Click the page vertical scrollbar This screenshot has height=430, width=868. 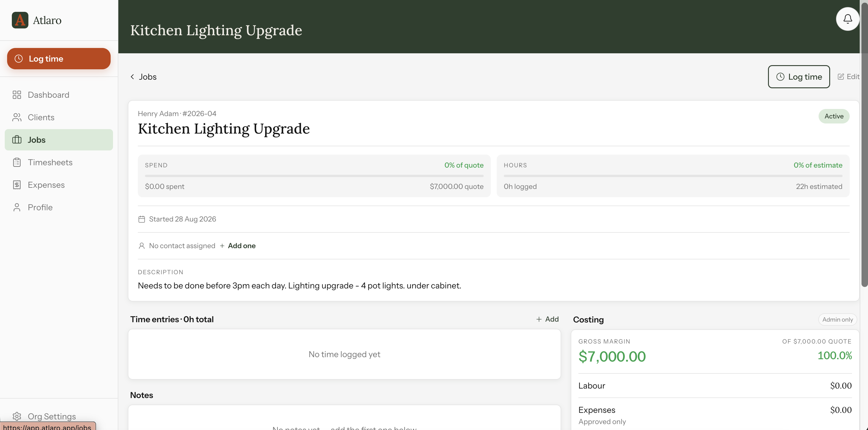[x=864, y=145]
